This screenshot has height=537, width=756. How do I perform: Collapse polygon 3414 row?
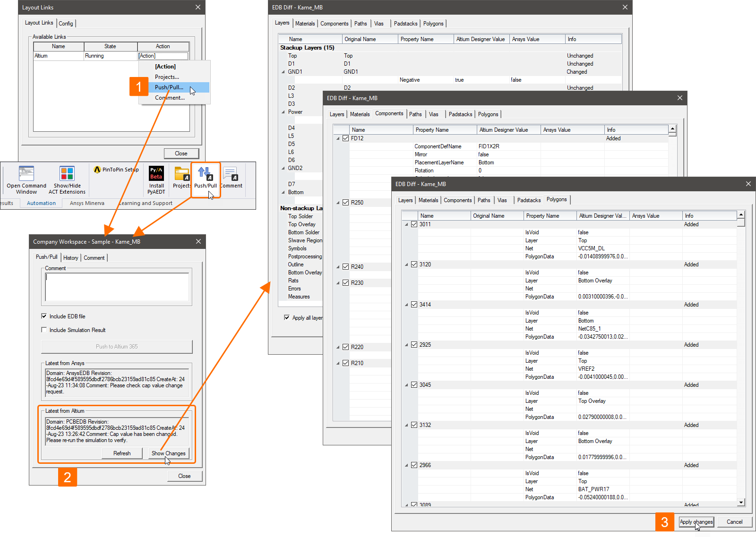[406, 305]
